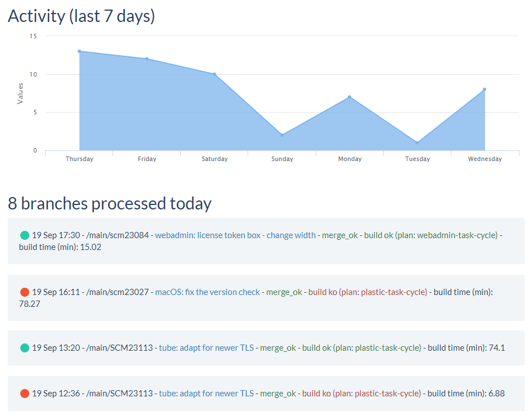This screenshot has height=420, width=529.
Task: Click the Saturday axis label
Action: [214, 159]
